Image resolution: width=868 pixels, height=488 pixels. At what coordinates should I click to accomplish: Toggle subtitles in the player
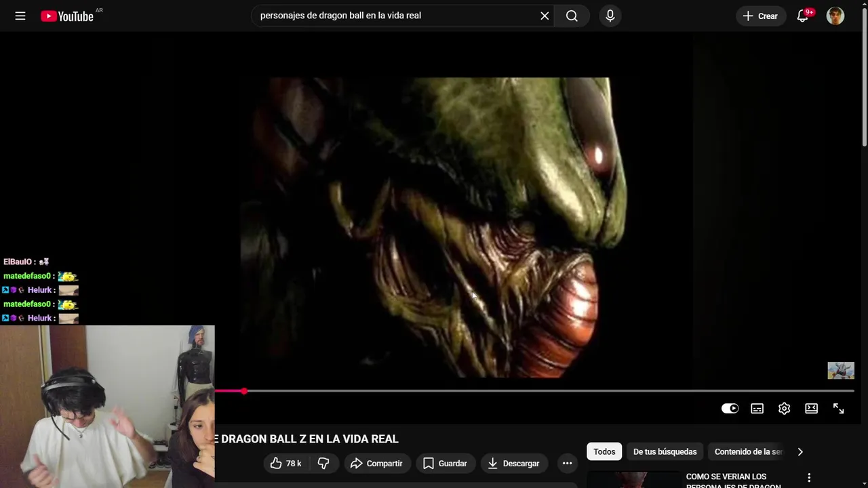click(757, 408)
